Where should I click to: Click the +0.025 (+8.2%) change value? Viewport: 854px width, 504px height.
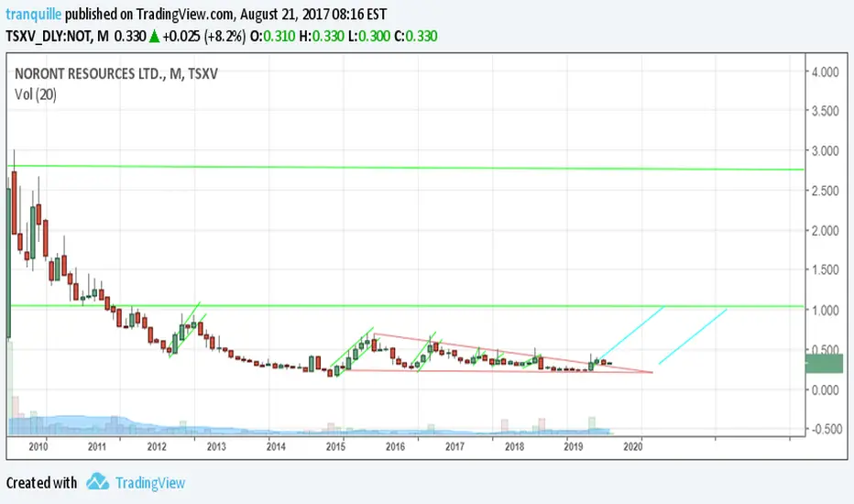point(204,37)
